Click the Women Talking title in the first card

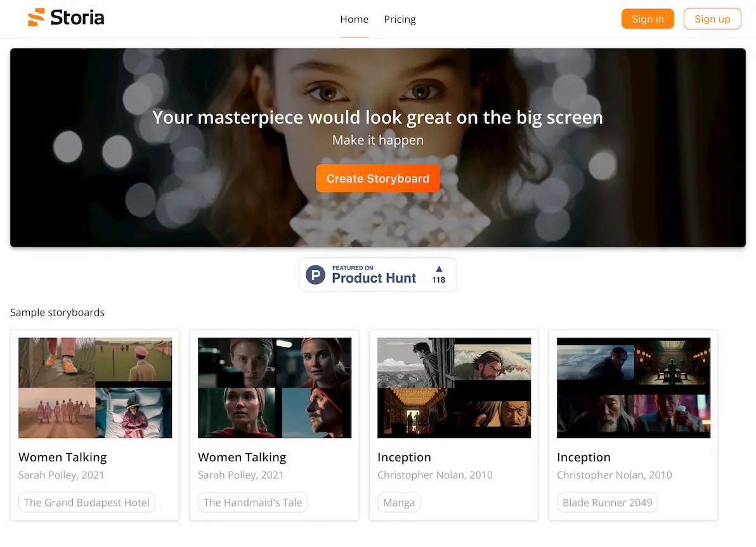pyautogui.click(x=63, y=457)
